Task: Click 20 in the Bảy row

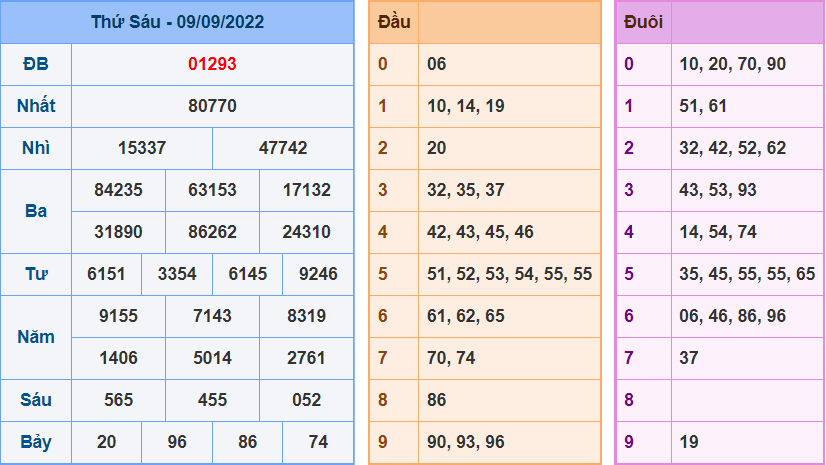Action: coord(106,442)
